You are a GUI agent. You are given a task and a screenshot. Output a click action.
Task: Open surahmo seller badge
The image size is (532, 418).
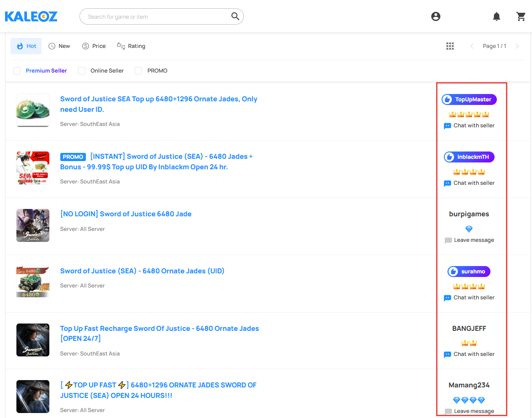(x=469, y=272)
